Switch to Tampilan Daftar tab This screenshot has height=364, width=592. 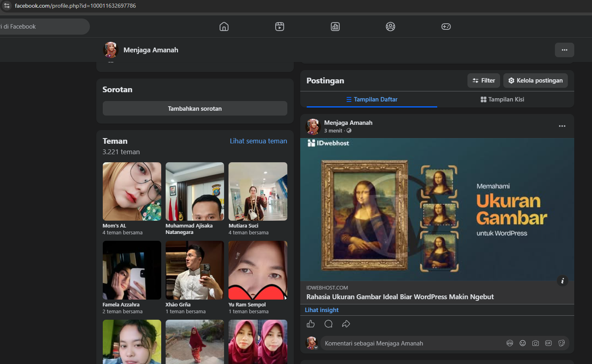point(372,99)
